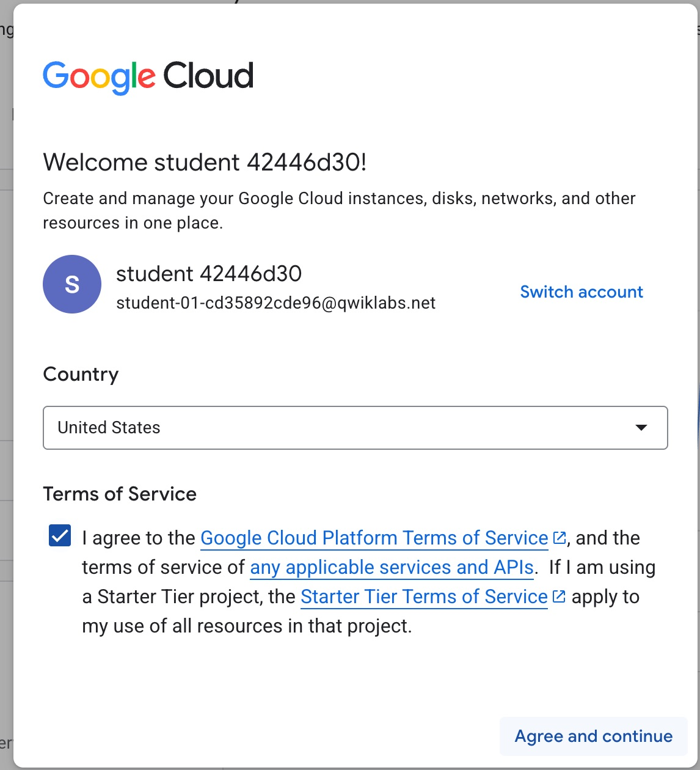Viewport: 700px width, 770px height.
Task: Click the Country dropdown arrow
Action: point(641,428)
